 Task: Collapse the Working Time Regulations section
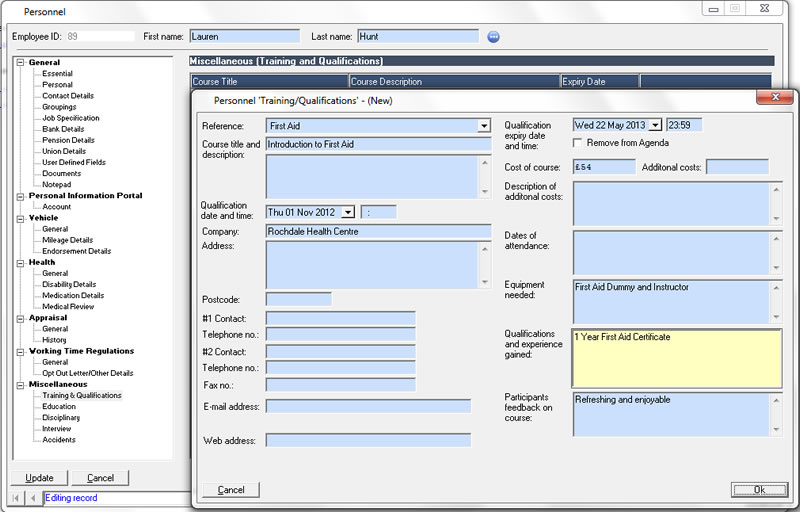pyautogui.click(x=19, y=352)
